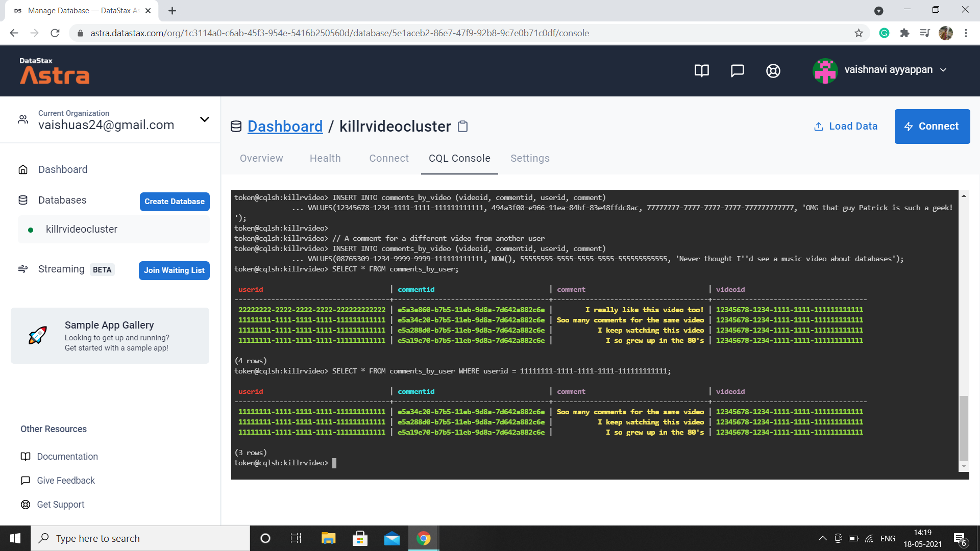The height and width of the screenshot is (551, 980).
Task: Open the feedback chat icon in top bar
Action: [x=737, y=71]
